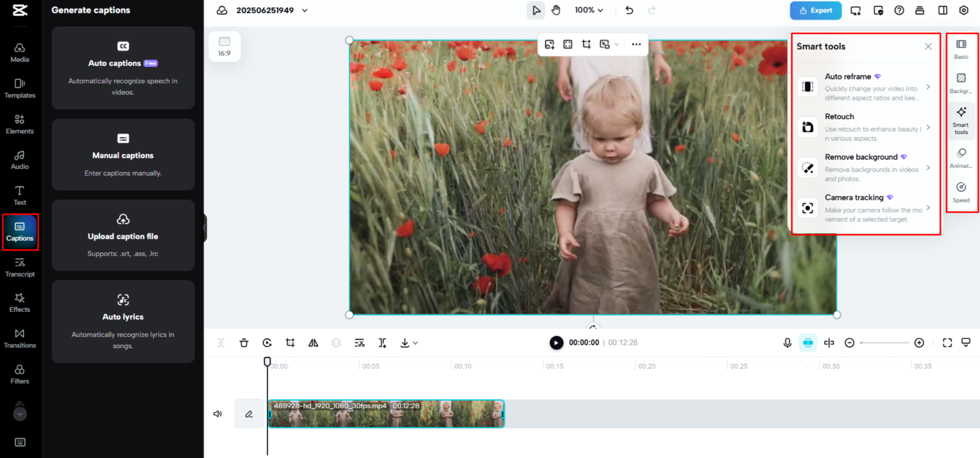Start voice recording with microphone icon
The height and width of the screenshot is (458, 980).
tap(787, 343)
